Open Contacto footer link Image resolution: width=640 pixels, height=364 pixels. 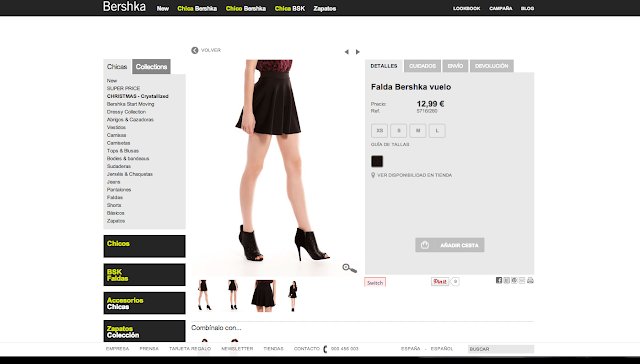[307, 348]
